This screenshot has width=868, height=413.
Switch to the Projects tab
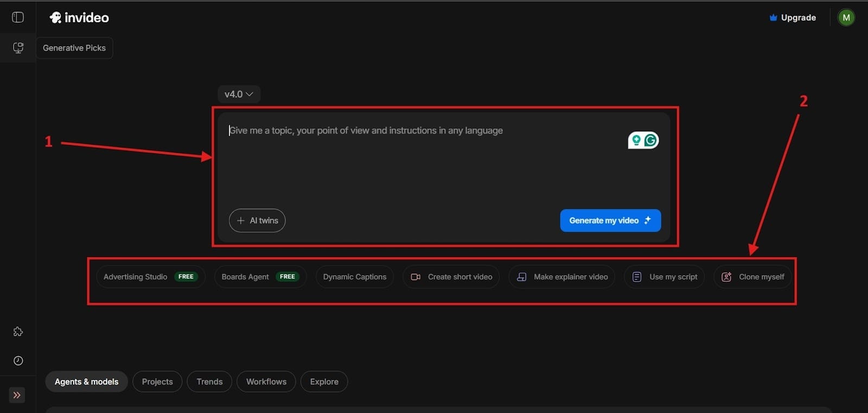(157, 382)
